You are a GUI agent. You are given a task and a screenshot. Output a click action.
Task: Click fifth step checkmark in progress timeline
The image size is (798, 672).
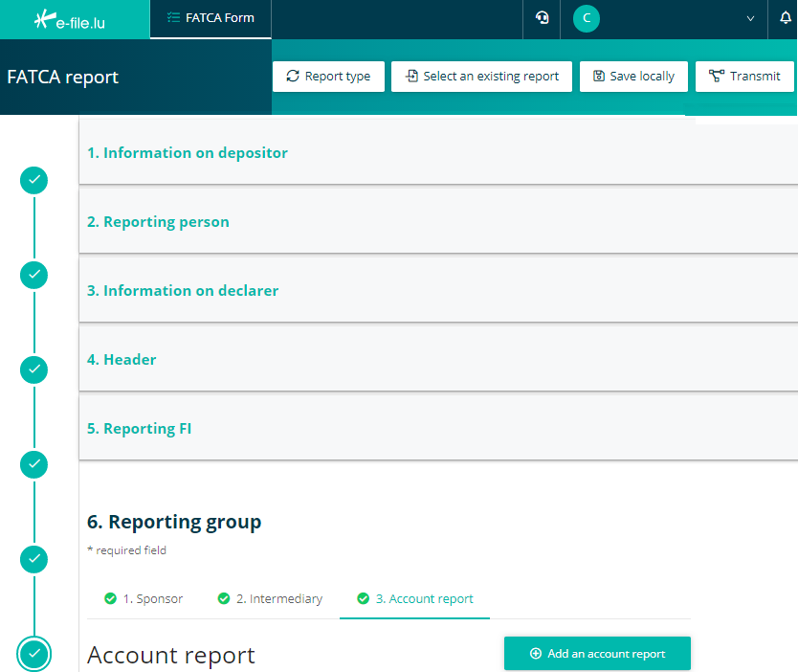click(33, 558)
